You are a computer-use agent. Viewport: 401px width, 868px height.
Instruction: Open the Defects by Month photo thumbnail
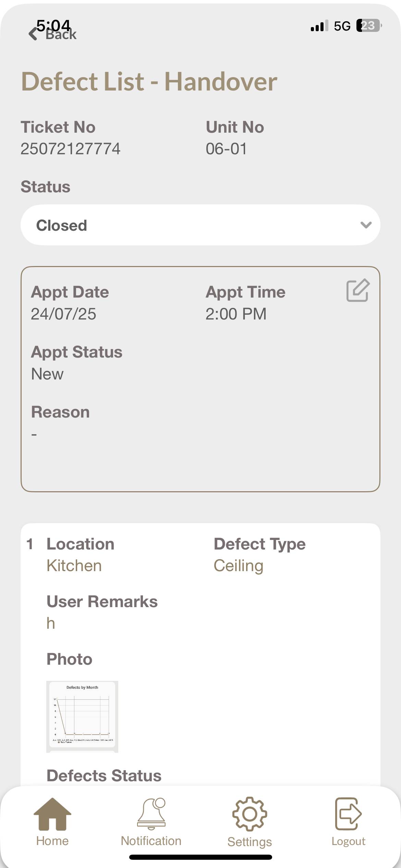82,716
